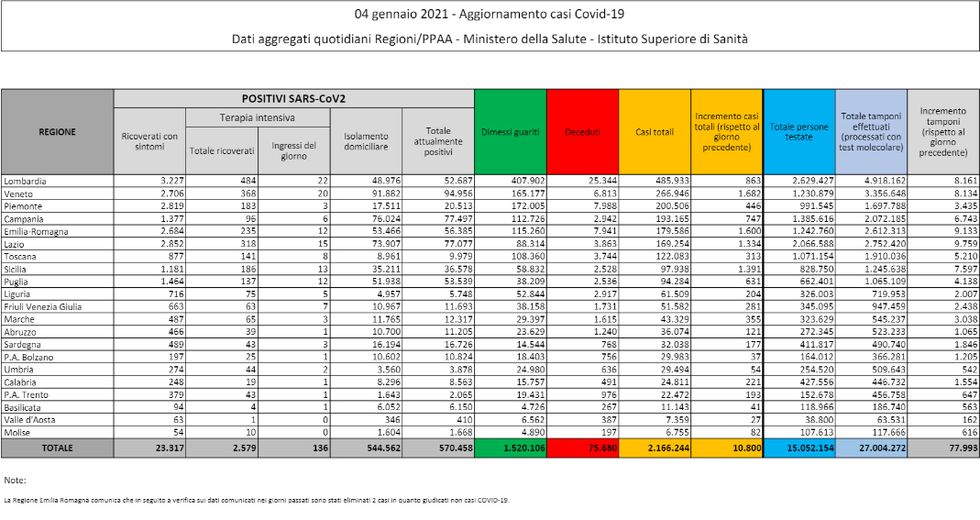Click the blue Totale persone testate header
This screenshot has height=520, width=980.
(799, 132)
